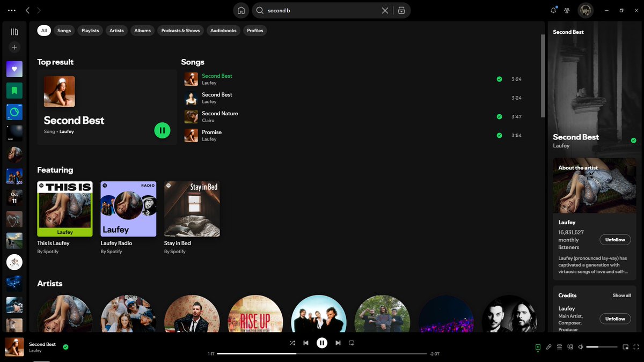The height and width of the screenshot is (362, 644).
Task: Select the Audiobooks filter chip
Action: pos(223,31)
